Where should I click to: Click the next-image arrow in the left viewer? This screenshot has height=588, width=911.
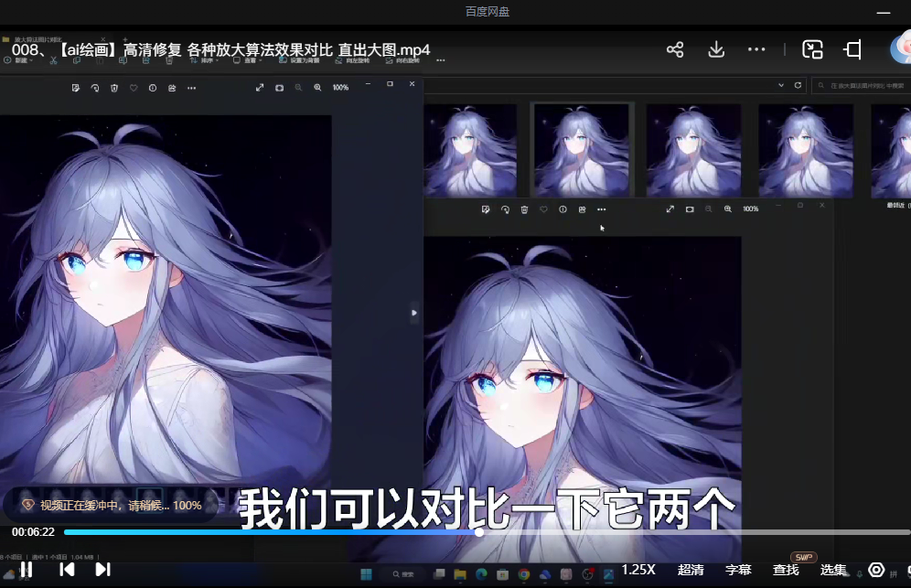tap(414, 313)
